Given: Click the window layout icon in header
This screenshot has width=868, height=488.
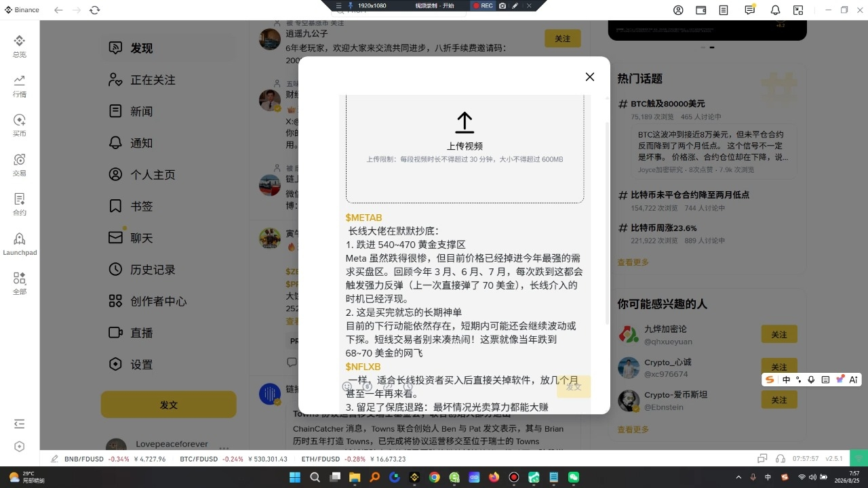Looking at the screenshot, I should tap(799, 10).
